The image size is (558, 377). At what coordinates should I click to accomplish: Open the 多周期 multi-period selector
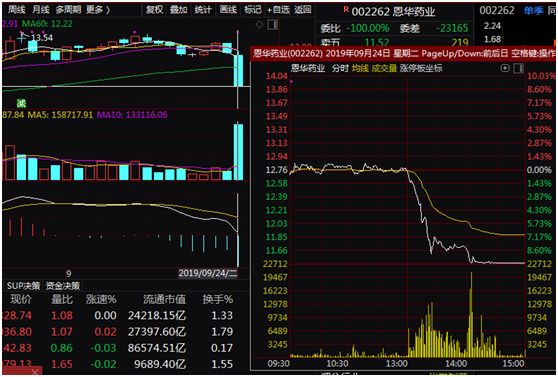[x=68, y=10]
